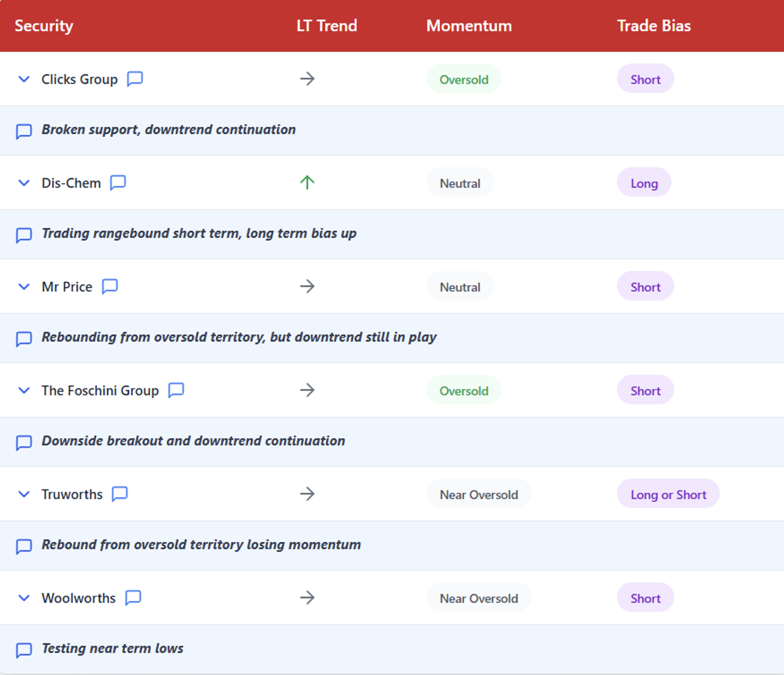Select the 'Woolworths' security name
Viewport: 784px width, 675px height.
(x=79, y=598)
